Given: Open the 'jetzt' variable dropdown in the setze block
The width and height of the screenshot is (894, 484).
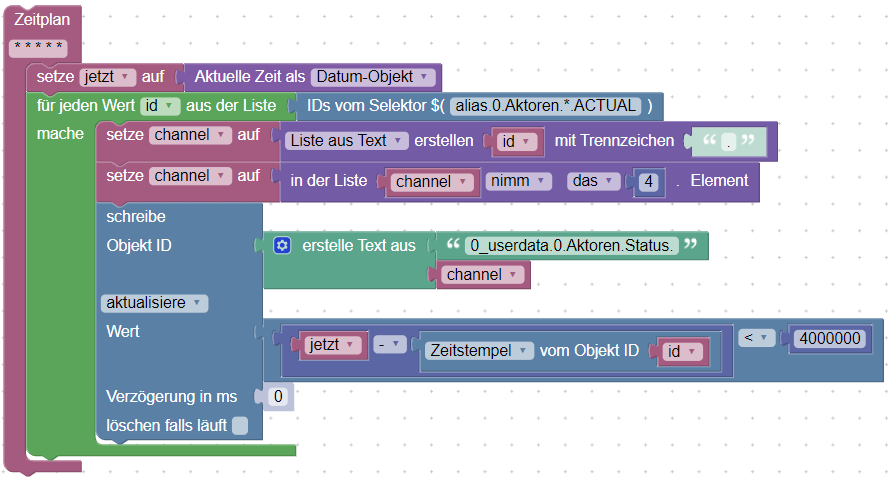Looking at the screenshot, I should (x=107, y=76).
